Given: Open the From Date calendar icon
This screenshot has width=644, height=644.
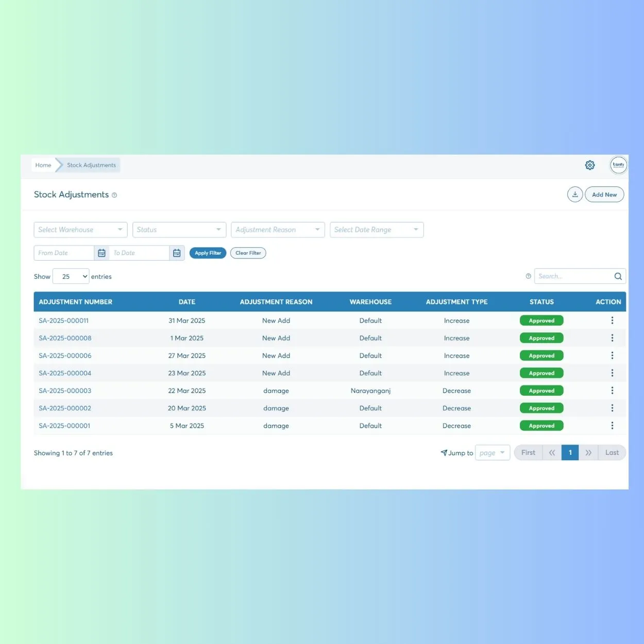Looking at the screenshot, I should pos(101,253).
